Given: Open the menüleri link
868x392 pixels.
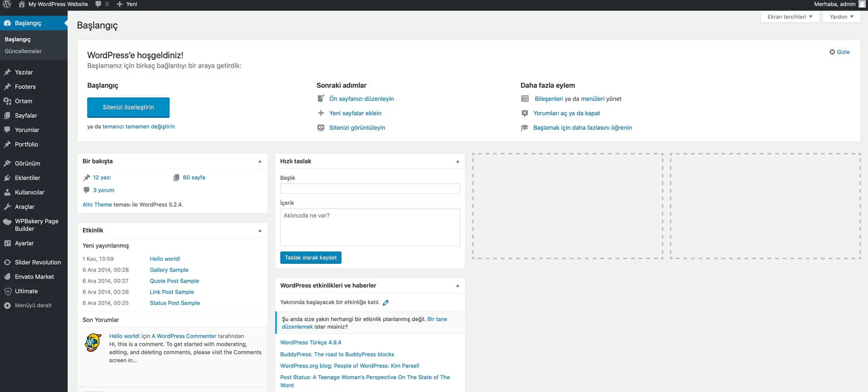Looking at the screenshot, I should pos(593,99).
